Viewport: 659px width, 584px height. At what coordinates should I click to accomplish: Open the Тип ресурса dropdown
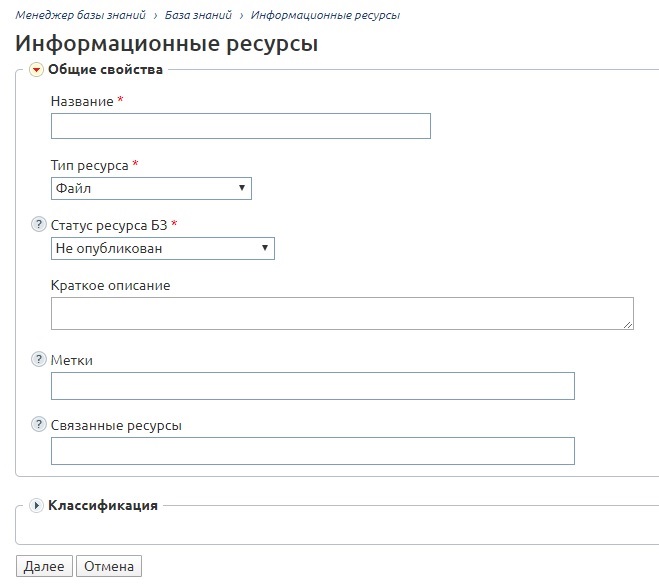(x=151, y=188)
